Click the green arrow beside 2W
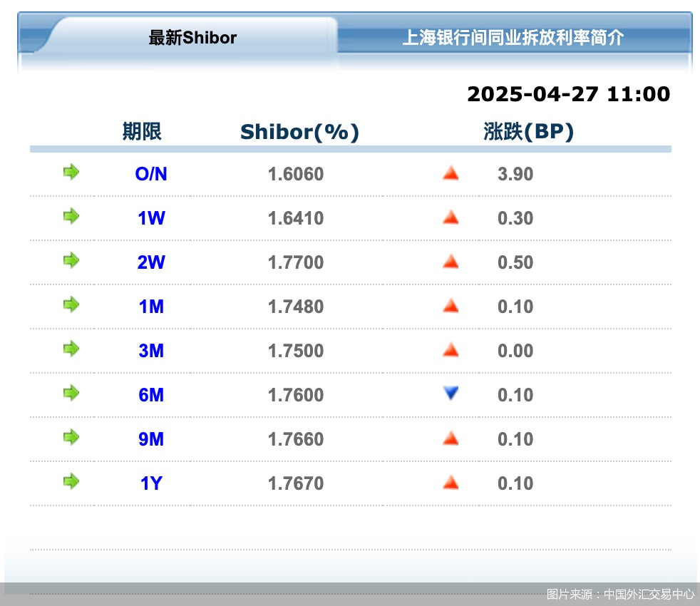700x606 pixels. 71,260
